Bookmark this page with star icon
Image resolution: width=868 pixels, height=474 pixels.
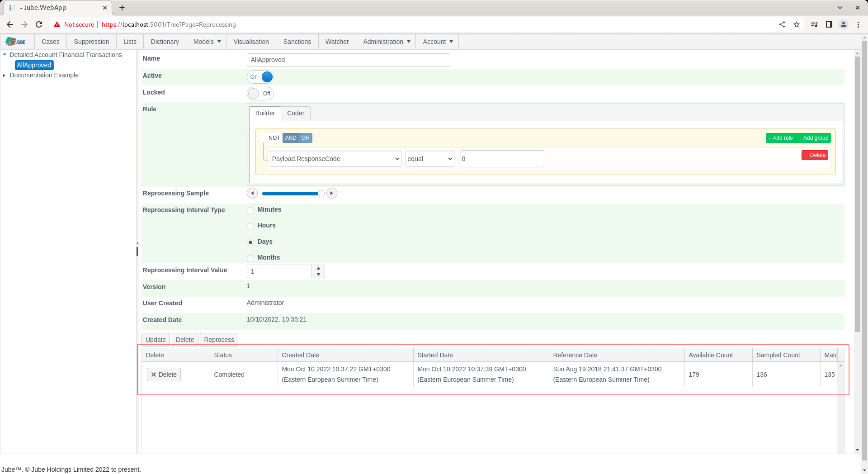(x=797, y=24)
